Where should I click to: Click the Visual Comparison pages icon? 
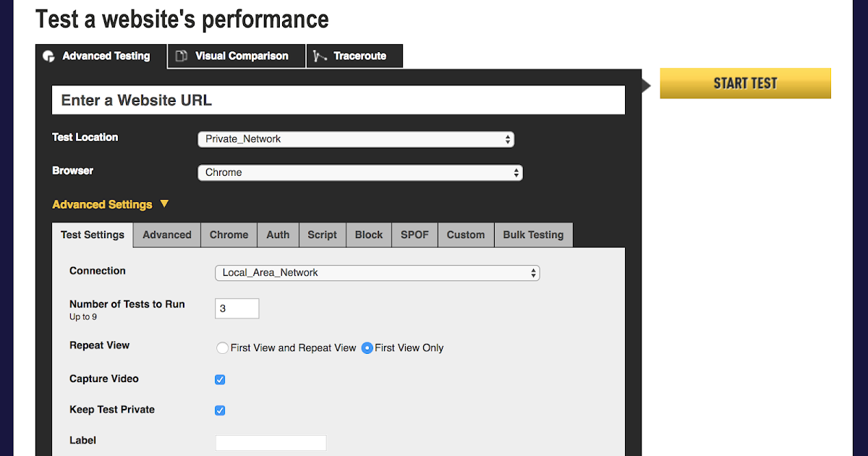pyautogui.click(x=182, y=56)
